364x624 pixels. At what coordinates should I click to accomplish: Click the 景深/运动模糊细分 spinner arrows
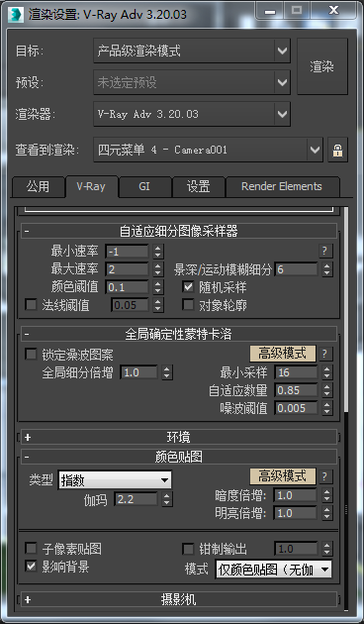tap(327, 269)
